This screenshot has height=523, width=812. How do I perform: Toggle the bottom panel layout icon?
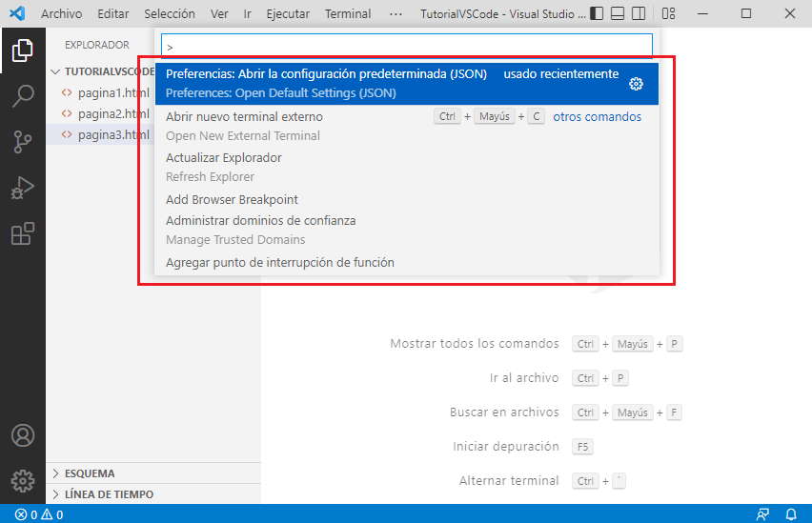(618, 13)
